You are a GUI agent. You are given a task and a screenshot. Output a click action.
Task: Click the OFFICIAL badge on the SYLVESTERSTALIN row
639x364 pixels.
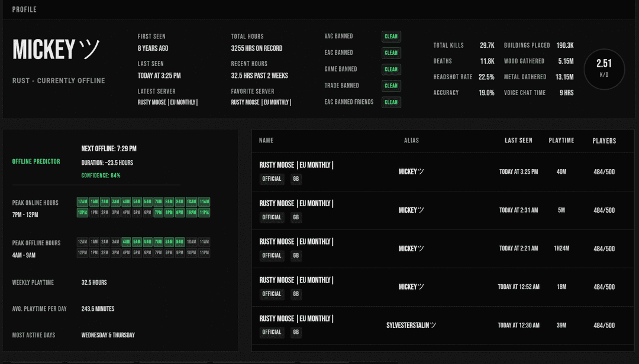[x=272, y=331]
